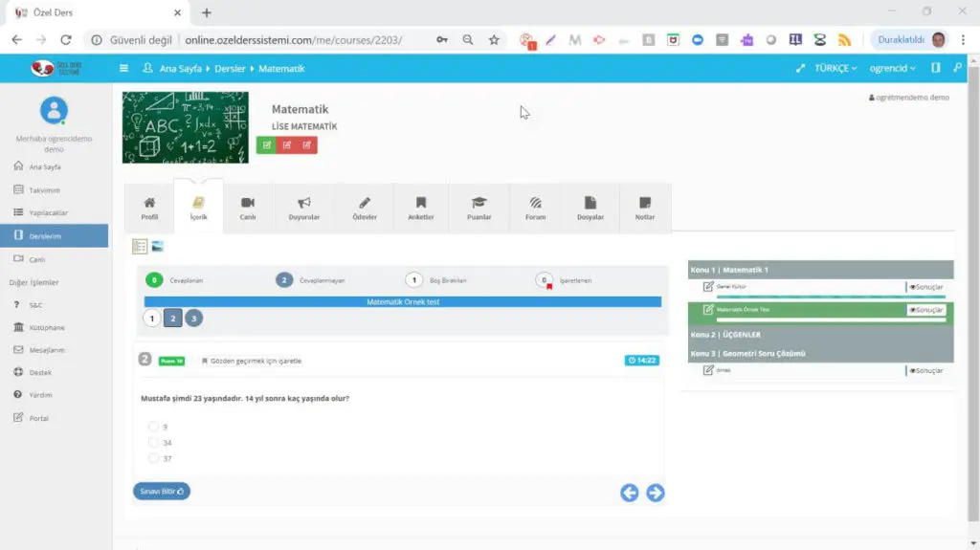Bookmark this page with the star icon
Image resolution: width=980 pixels, height=550 pixels.
494,40
